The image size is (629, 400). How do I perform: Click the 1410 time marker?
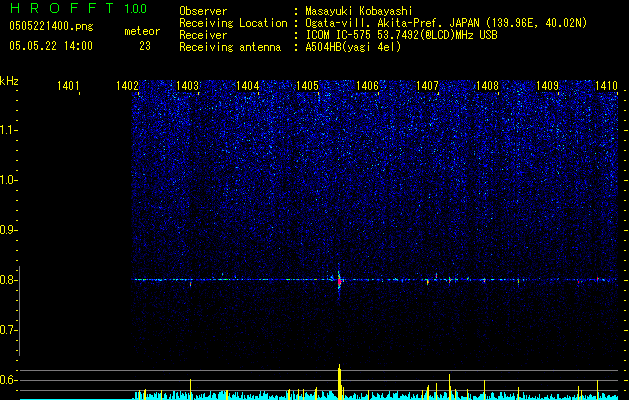point(607,86)
